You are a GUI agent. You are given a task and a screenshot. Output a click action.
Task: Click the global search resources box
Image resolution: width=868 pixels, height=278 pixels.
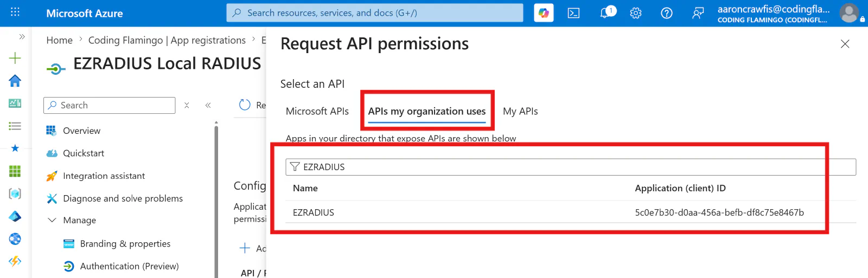pos(375,13)
